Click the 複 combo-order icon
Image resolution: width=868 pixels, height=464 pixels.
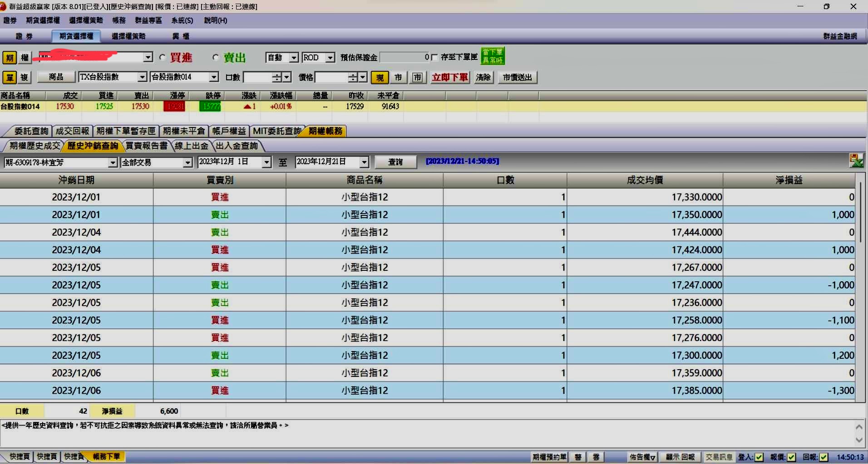click(x=25, y=77)
